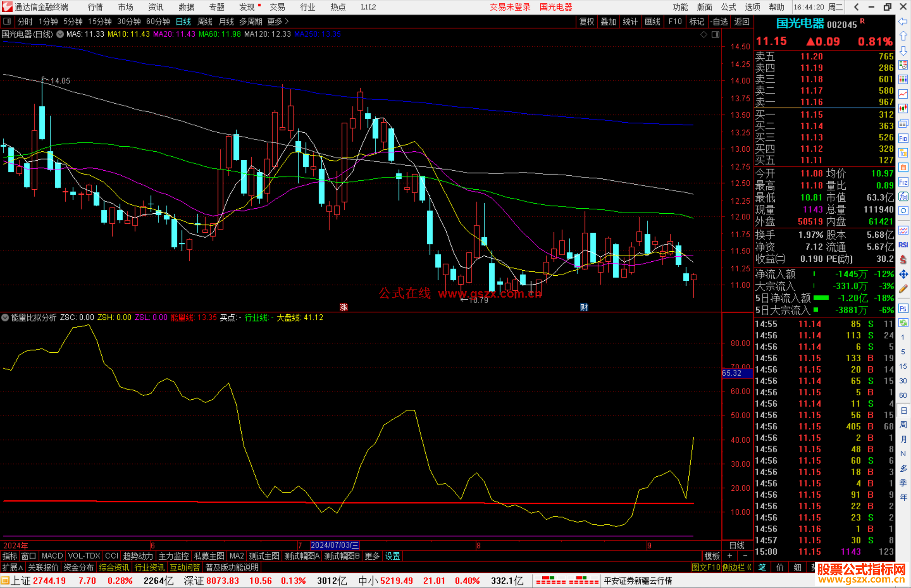The width and height of the screenshot is (911, 588).
Task: Click the four-way move arrows icon
Action: coord(903,274)
